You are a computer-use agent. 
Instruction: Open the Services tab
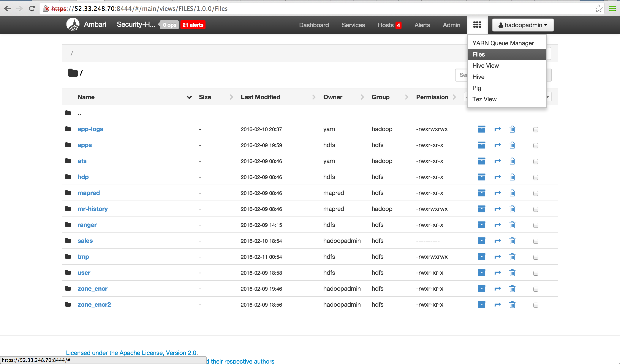click(353, 25)
